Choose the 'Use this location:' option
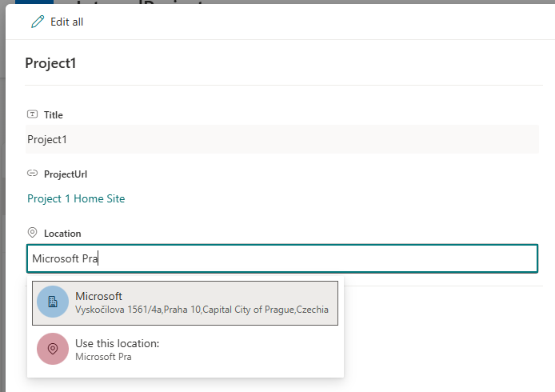This screenshot has width=555, height=392. point(118,343)
